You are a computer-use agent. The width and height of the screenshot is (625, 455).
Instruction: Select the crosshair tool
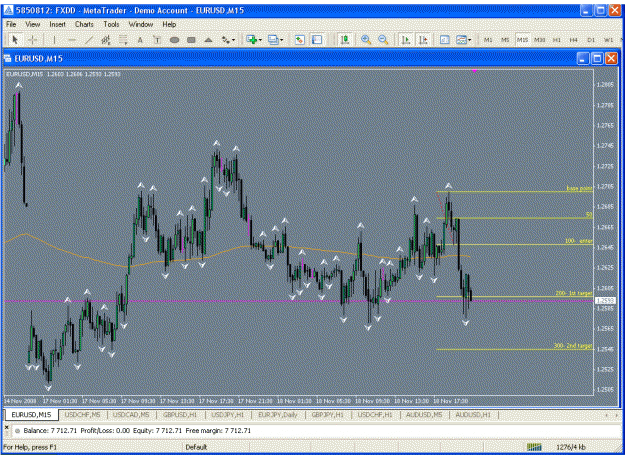(x=33, y=40)
